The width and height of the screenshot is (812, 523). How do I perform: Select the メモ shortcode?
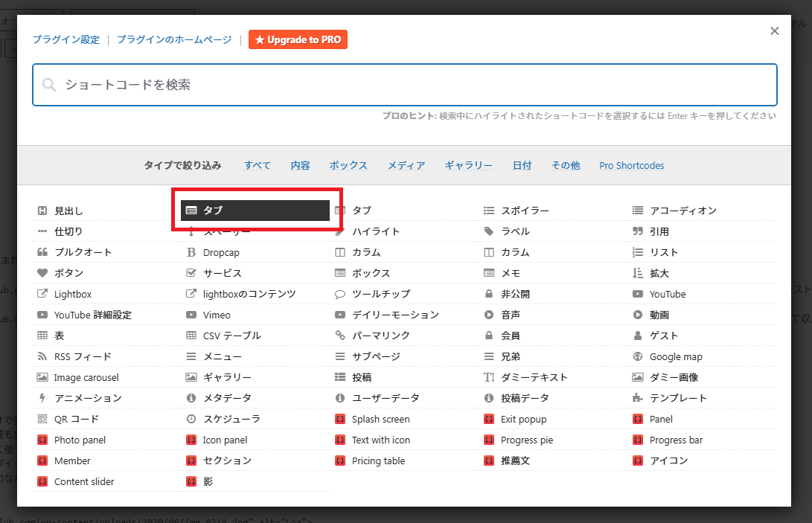(x=553, y=273)
